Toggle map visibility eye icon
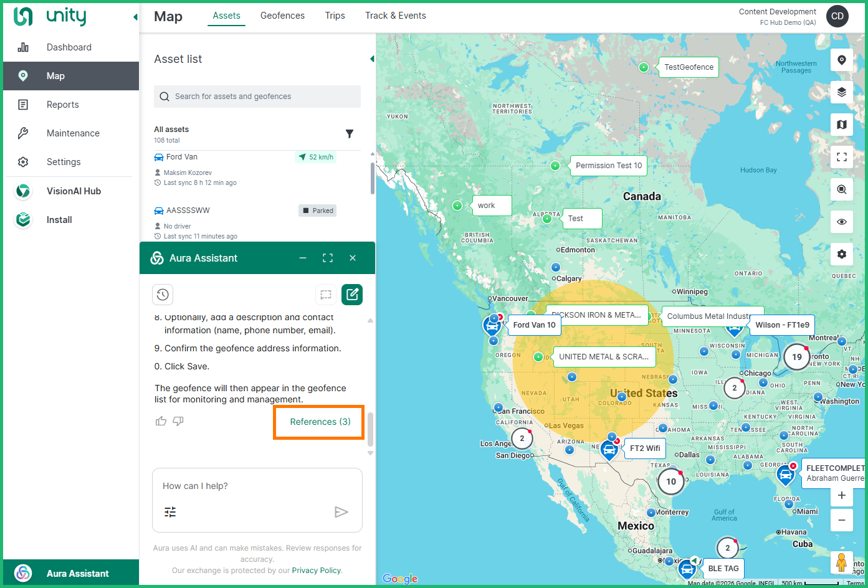This screenshot has width=868, height=588. (841, 222)
